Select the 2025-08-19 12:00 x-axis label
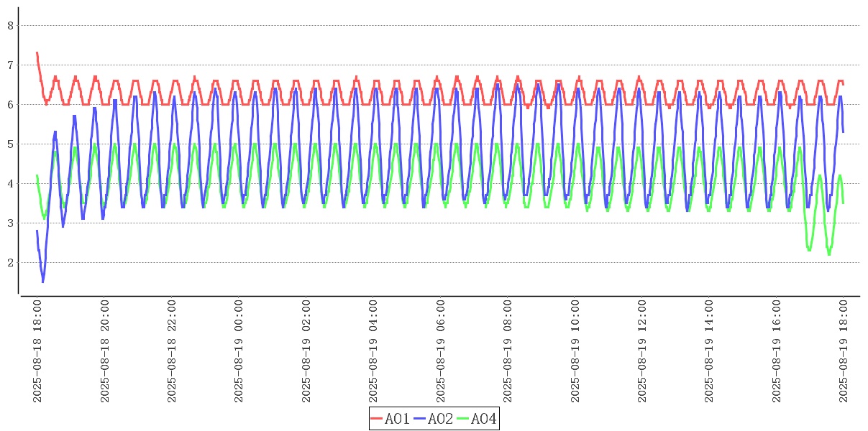This screenshot has height=431, width=868. 642,352
